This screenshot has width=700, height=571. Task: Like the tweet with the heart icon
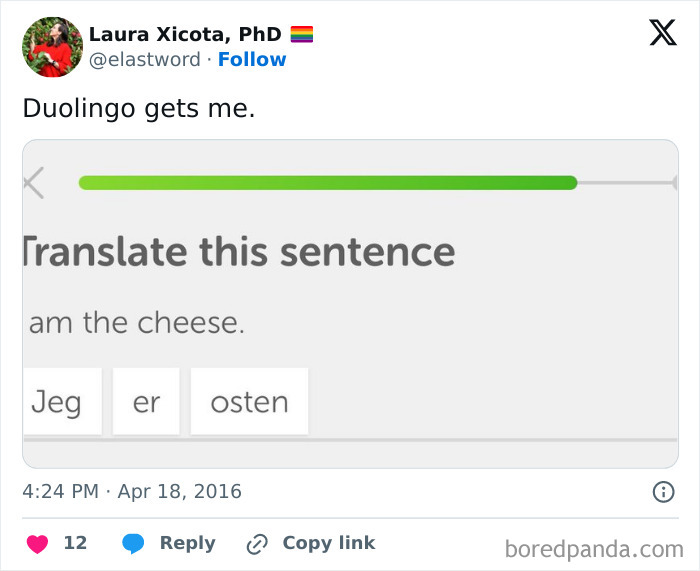tap(37, 543)
